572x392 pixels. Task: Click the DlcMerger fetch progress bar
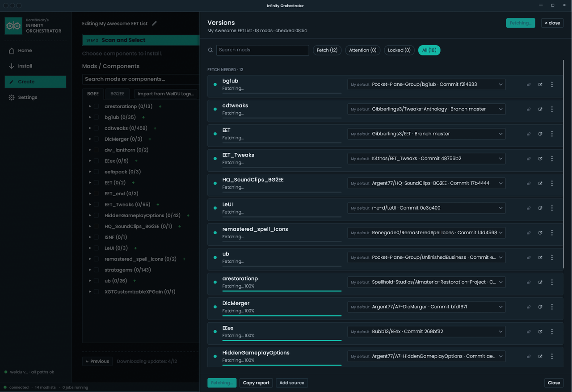click(x=282, y=316)
